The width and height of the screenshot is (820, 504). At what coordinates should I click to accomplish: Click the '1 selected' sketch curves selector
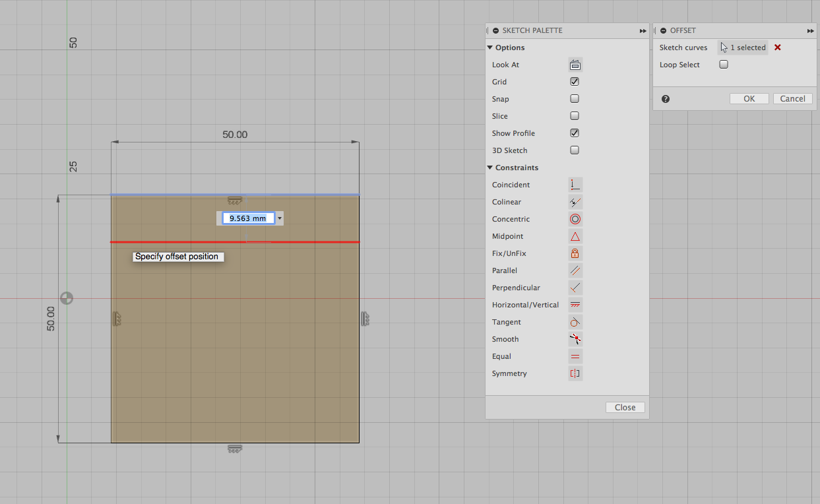tap(743, 47)
